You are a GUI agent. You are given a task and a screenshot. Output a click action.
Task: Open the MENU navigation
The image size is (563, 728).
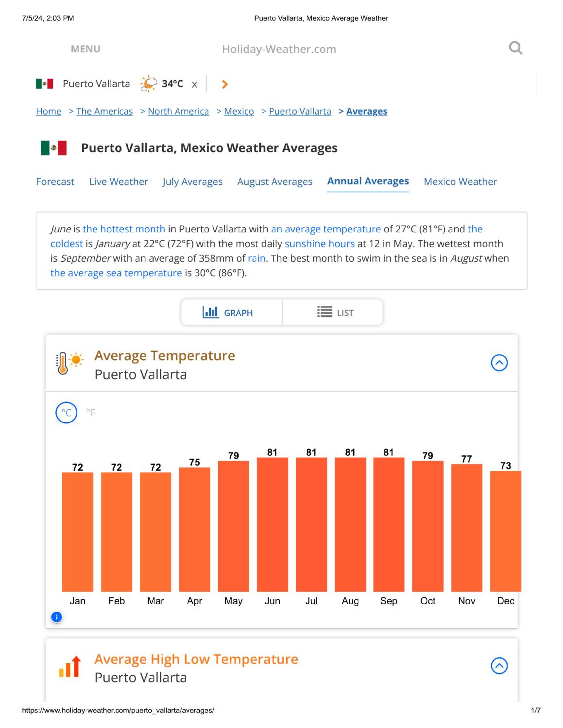[x=85, y=49]
